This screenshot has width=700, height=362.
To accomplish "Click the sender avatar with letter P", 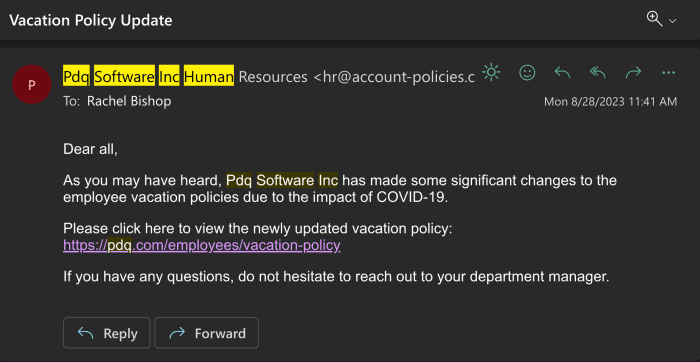I will [x=31, y=84].
